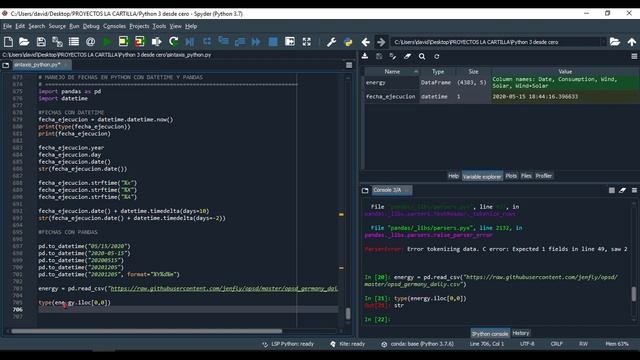
Task: Switch to the Plots tab
Action: coord(511,176)
